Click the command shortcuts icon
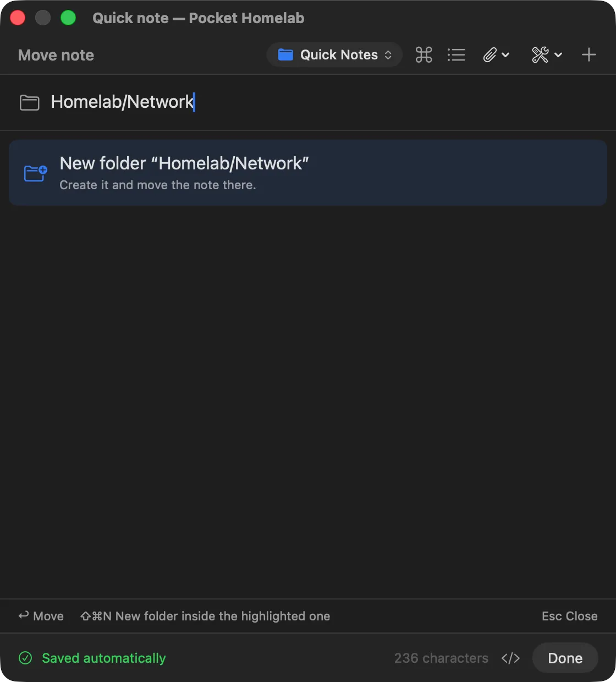The height and width of the screenshot is (682, 616). (x=424, y=55)
